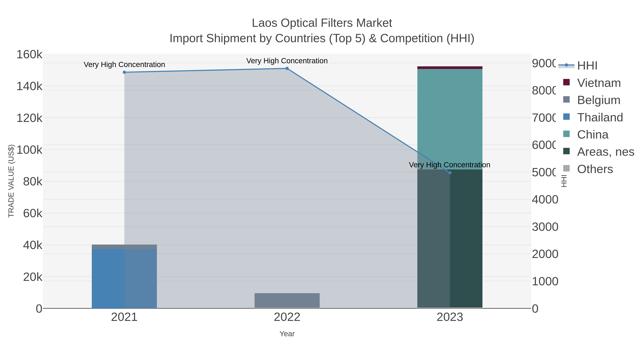Click the '1000' right axis tick label
644x362 pixels.
(545, 281)
